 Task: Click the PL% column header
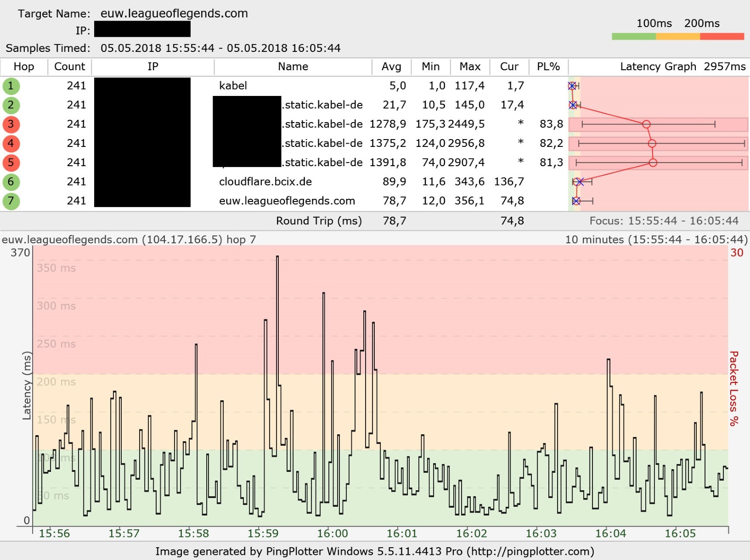[548, 67]
